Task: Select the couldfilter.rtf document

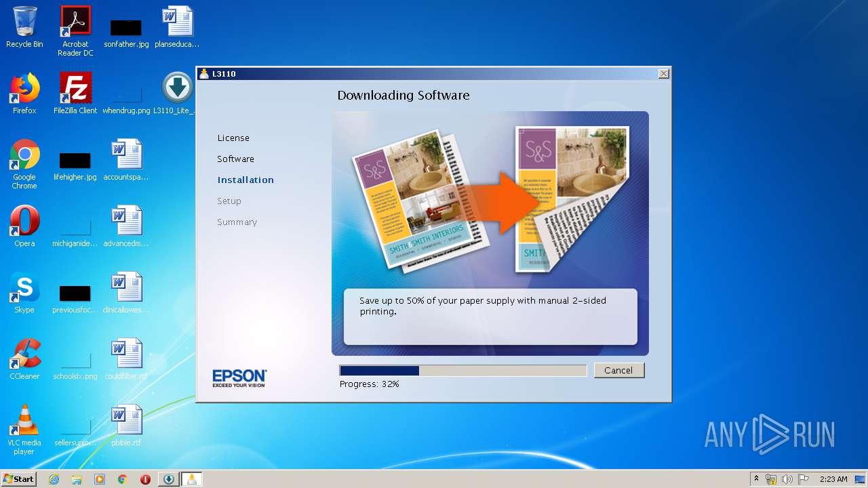Action: [x=126, y=359]
